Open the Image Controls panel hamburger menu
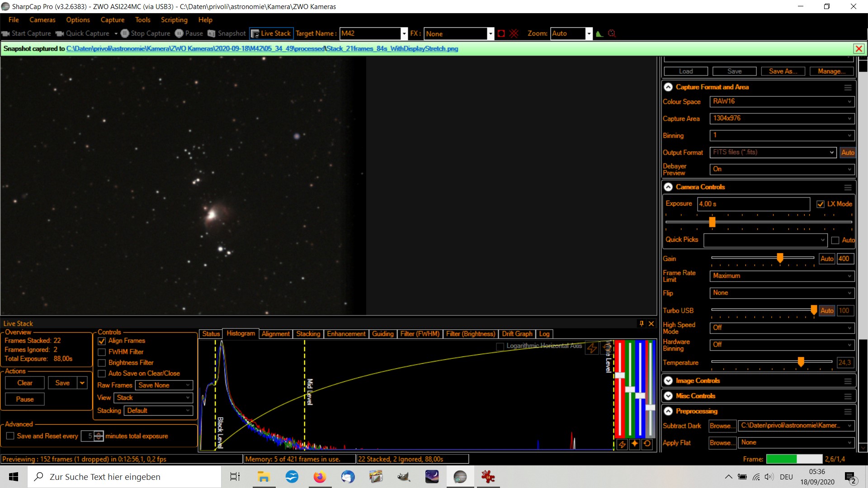This screenshot has height=488, width=868. [848, 381]
